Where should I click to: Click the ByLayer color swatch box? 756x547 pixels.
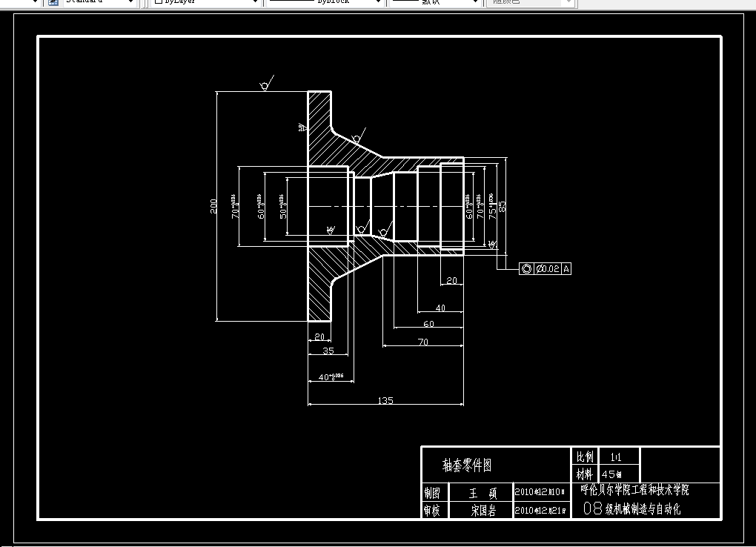[x=158, y=1]
